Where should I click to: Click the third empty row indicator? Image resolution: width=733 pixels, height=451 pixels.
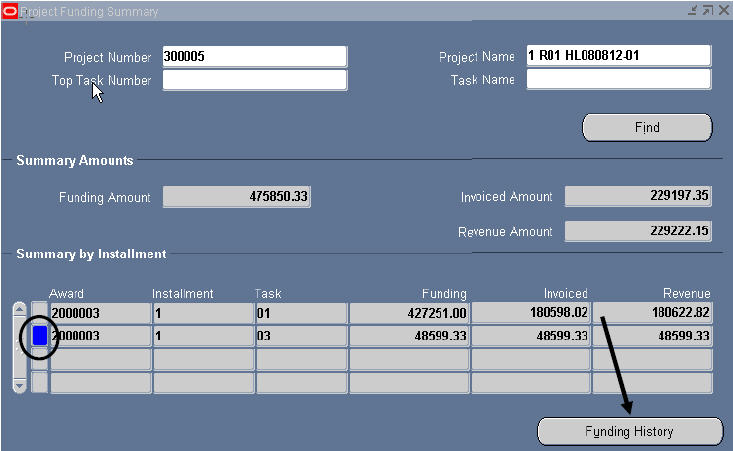40,359
